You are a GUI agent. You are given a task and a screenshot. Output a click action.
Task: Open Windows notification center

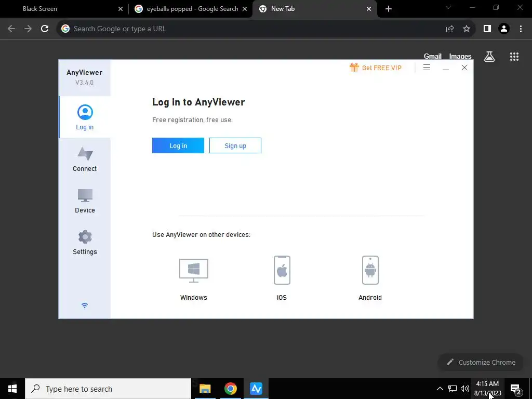(516, 389)
